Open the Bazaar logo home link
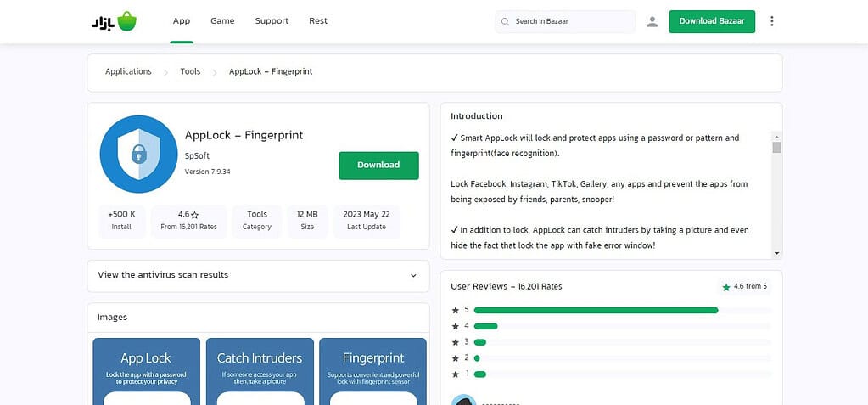The height and width of the screenshot is (405, 868). pyautogui.click(x=114, y=21)
